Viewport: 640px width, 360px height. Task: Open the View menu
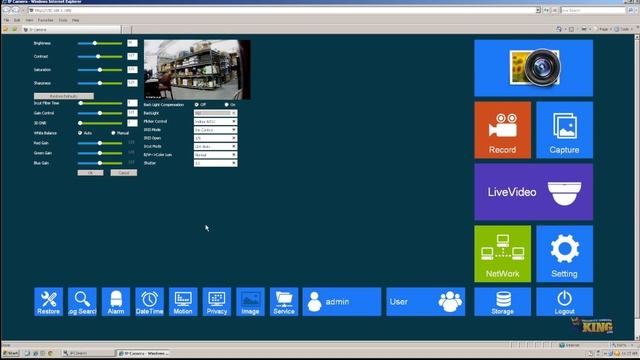click(x=29, y=20)
